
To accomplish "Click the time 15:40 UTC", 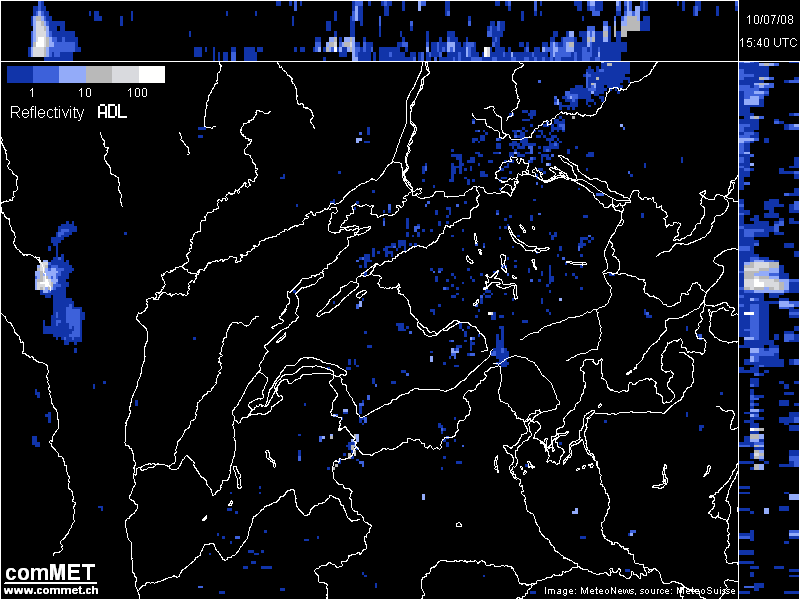I will [768, 42].
